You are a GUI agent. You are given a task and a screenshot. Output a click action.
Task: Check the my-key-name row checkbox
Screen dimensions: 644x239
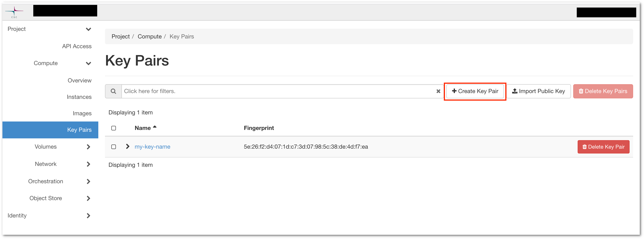113,147
